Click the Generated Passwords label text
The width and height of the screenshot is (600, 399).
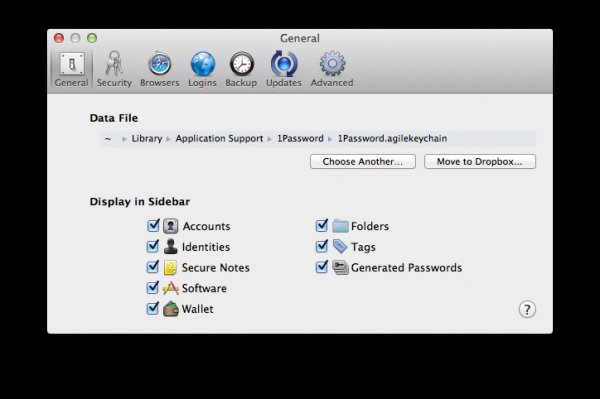point(406,267)
